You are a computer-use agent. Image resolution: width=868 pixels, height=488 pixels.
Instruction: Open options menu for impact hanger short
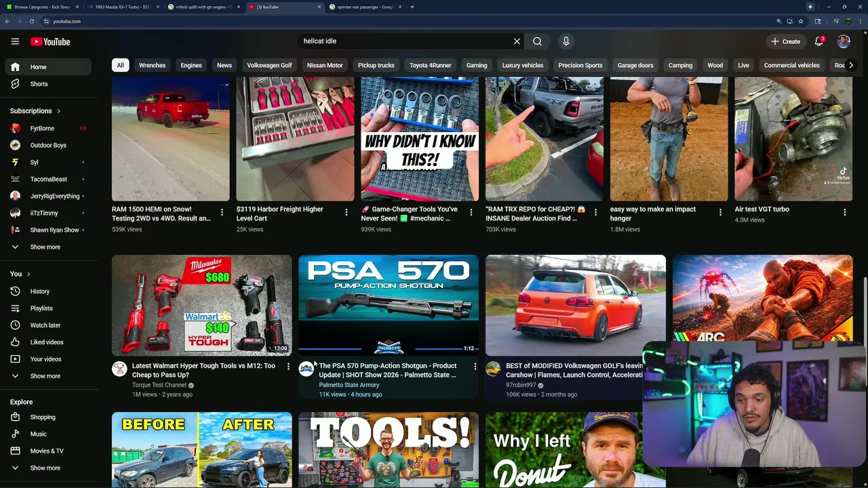(720, 212)
